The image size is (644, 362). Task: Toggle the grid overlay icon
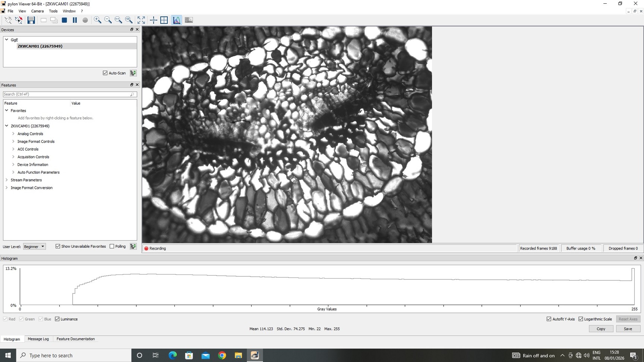coord(164,20)
